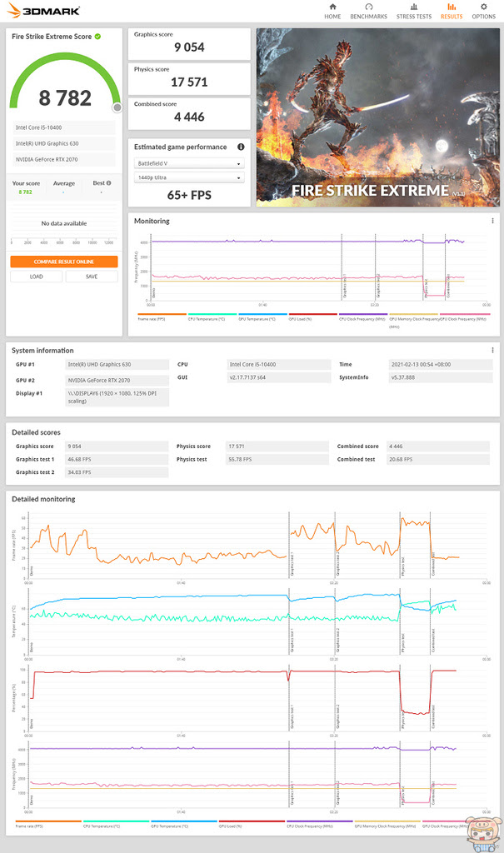Image resolution: width=504 pixels, height=853 pixels.
Task: Click the green validation checkmark icon
Action: (98, 37)
